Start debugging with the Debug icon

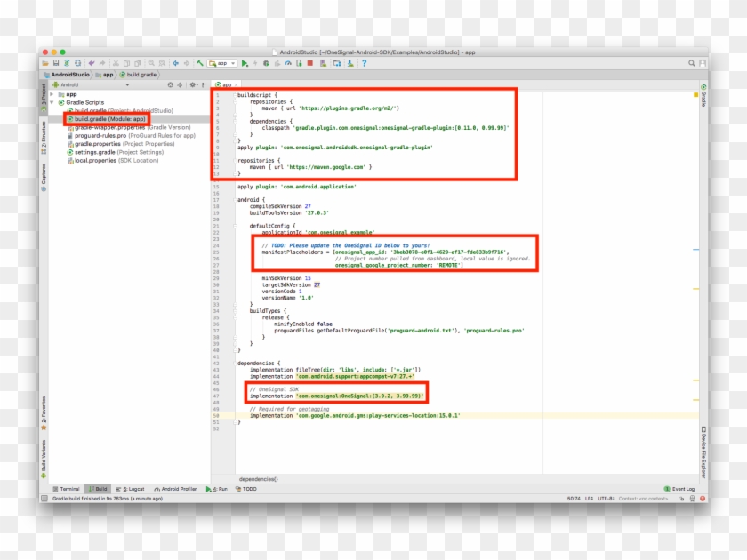[267, 62]
